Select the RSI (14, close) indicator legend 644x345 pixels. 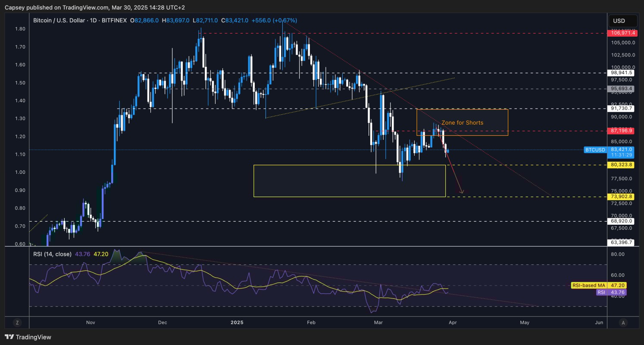(52, 254)
